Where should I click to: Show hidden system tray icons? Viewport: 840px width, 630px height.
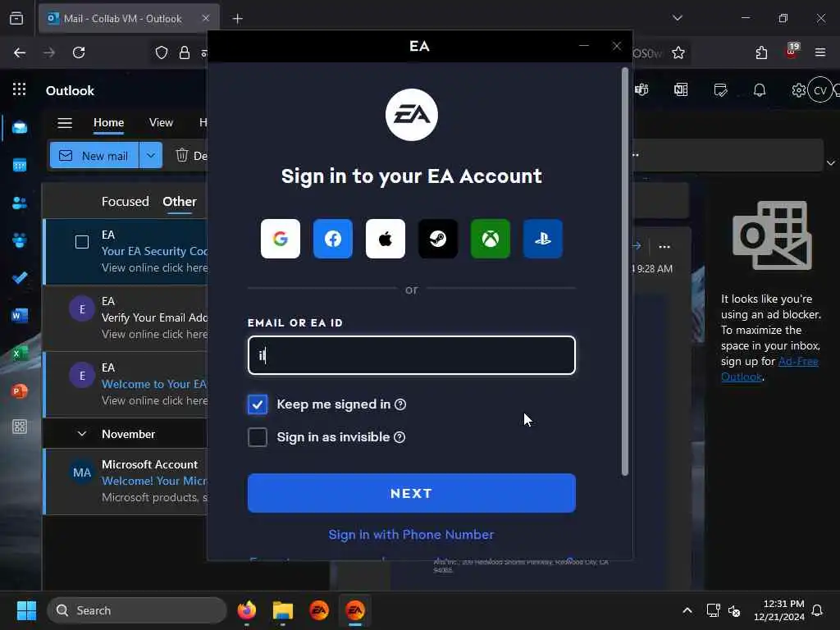687,610
